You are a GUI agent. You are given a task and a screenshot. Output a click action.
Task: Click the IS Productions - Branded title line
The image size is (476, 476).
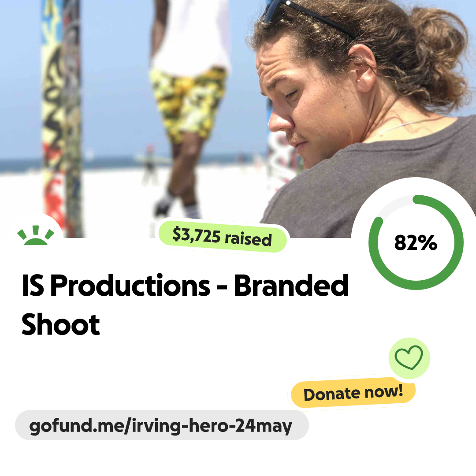tap(185, 285)
